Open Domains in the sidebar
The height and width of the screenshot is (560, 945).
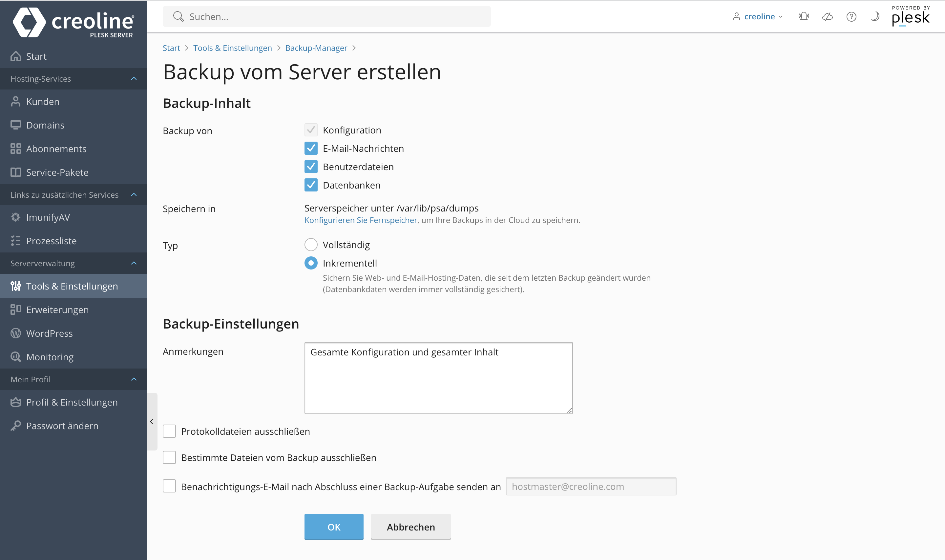pos(73,125)
